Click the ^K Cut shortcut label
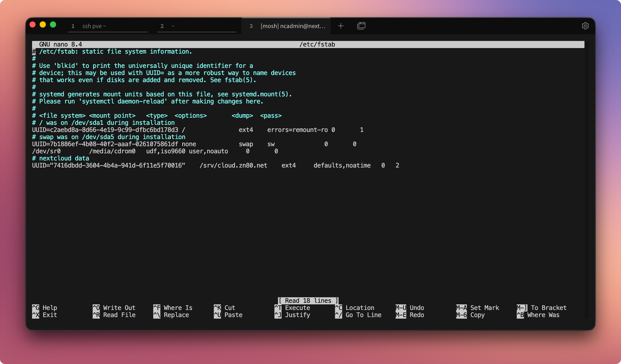This screenshot has height=364, width=621. [x=224, y=308]
